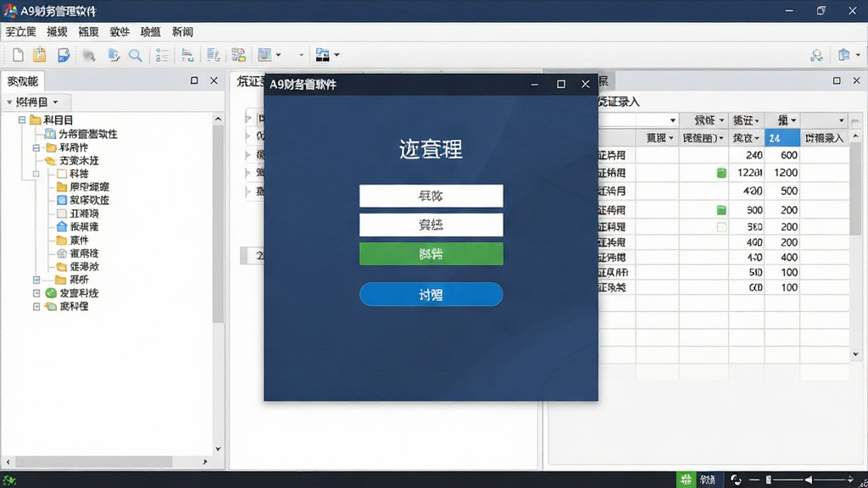Open the second menu in the menu bar

point(57,31)
